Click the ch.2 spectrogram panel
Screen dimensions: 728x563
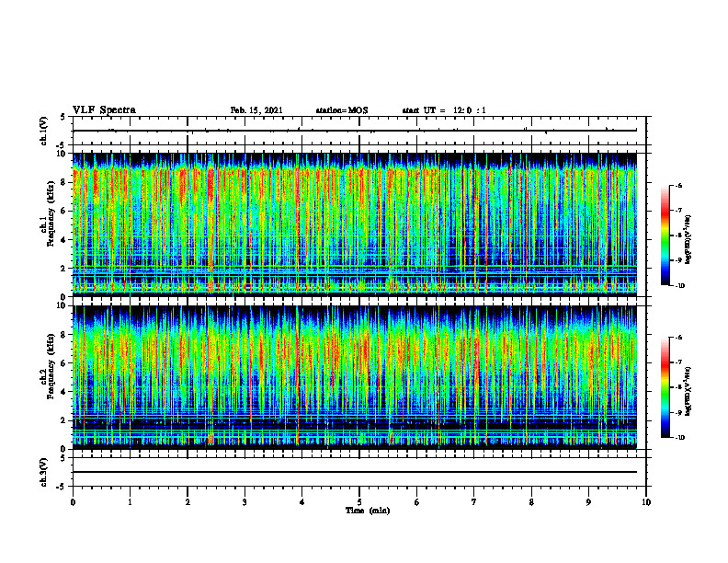click(x=355, y=376)
